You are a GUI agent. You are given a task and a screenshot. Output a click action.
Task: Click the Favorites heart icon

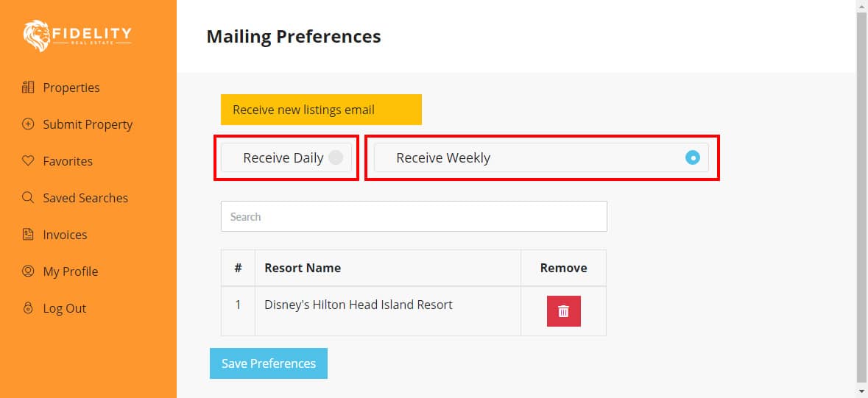[x=28, y=161]
